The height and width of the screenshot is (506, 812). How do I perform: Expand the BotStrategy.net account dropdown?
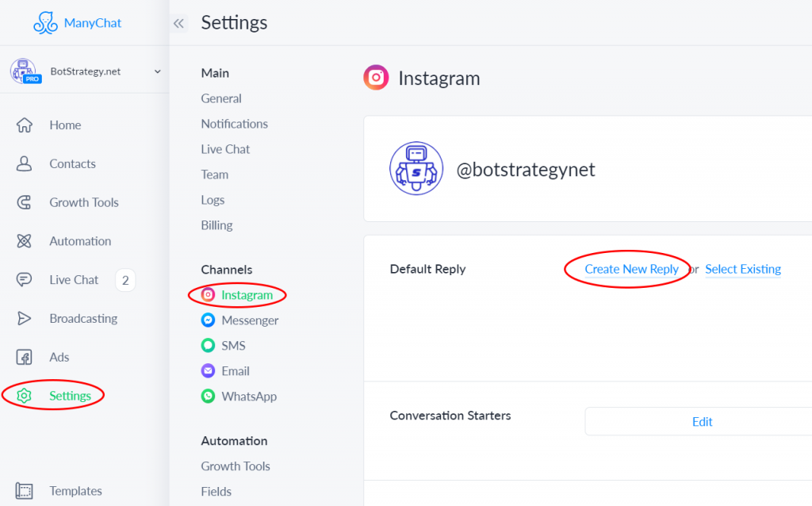click(x=157, y=71)
